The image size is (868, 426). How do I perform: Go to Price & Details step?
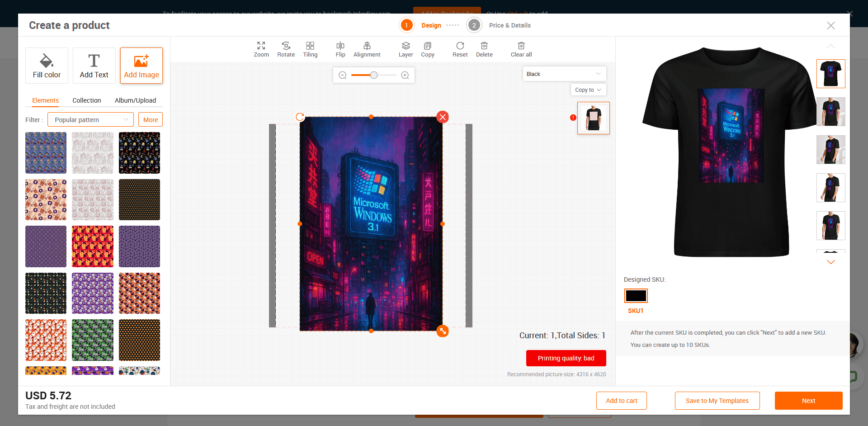[x=499, y=25]
